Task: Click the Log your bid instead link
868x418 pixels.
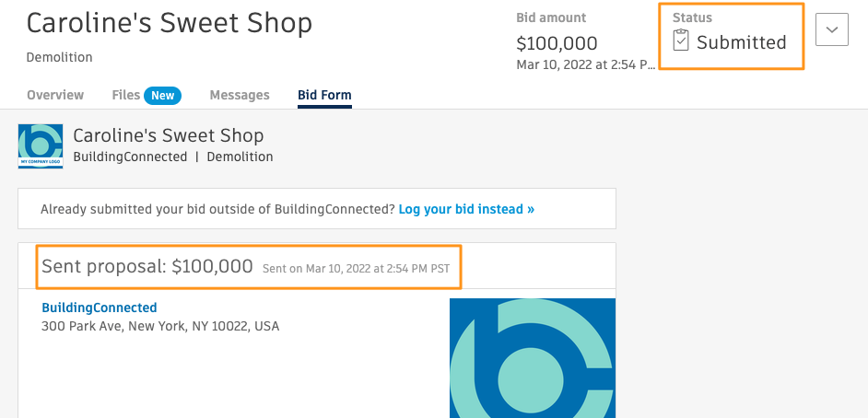Action: (466, 209)
